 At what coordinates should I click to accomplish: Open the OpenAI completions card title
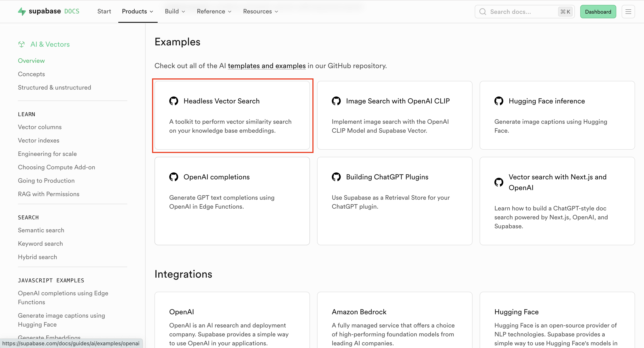[216, 177]
